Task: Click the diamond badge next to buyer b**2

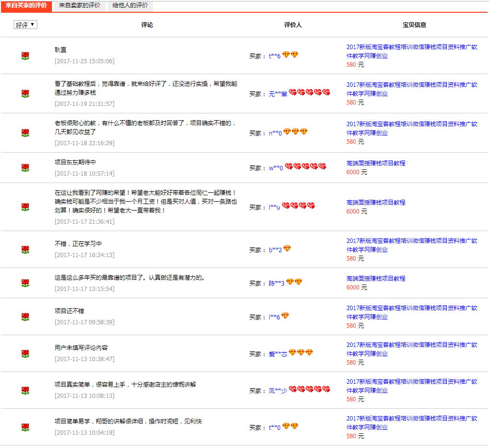Action: coord(287,249)
